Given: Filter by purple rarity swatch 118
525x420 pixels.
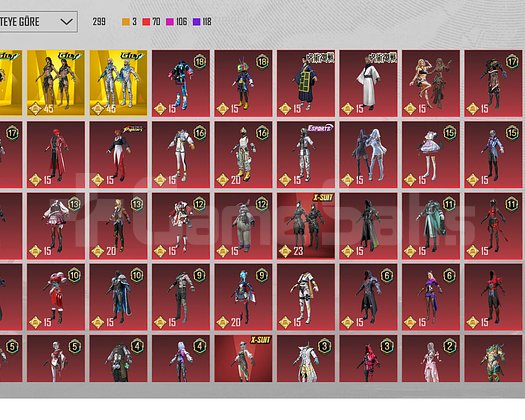Looking at the screenshot, I should (x=202, y=22).
